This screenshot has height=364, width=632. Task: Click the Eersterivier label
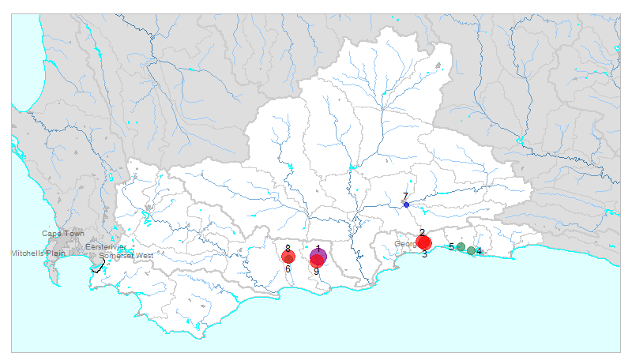[106, 247]
